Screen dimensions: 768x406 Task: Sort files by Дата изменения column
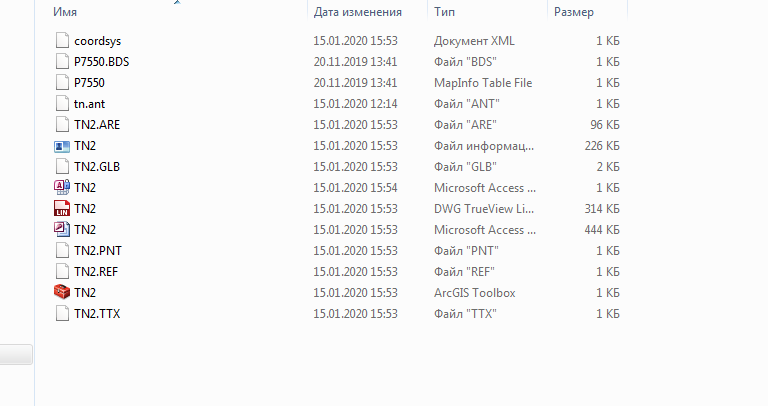pyautogui.click(x=358, y=12)
